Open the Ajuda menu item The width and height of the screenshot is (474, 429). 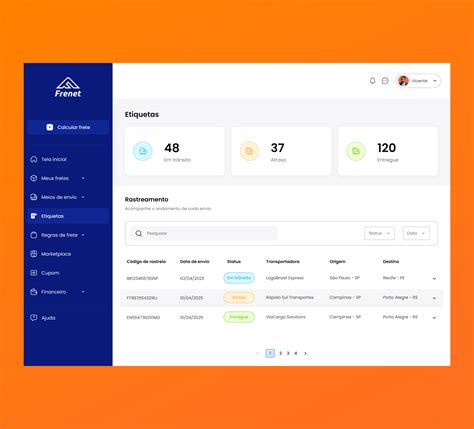point(48,318)
